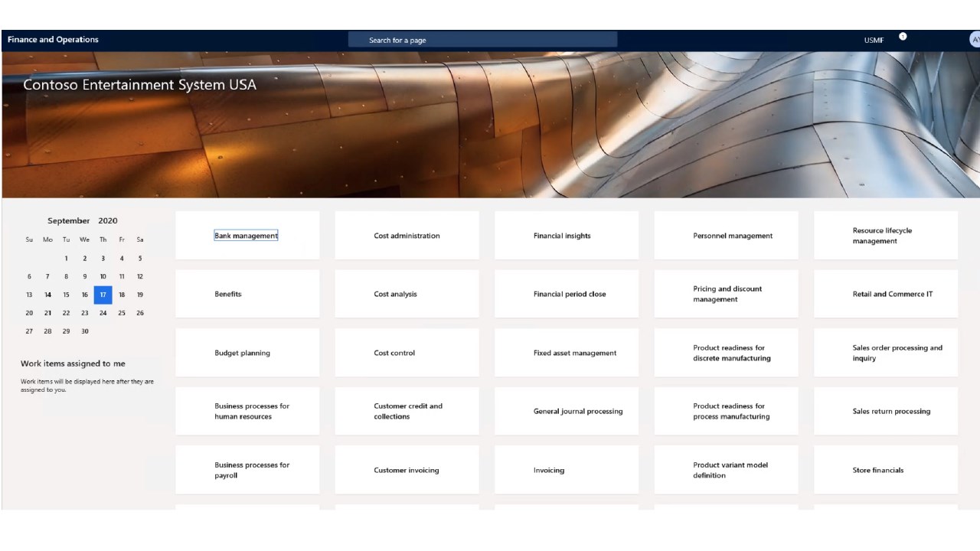Open the Cost analysis tile
Image resolution: width=980 pixels, height=551 pixels.
coord(407,294)
